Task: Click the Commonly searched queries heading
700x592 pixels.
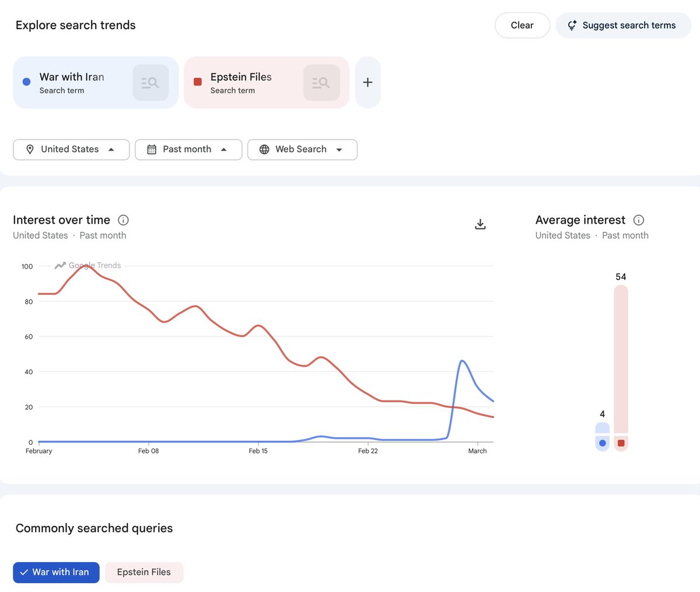Action: click(x=94, y=528)
